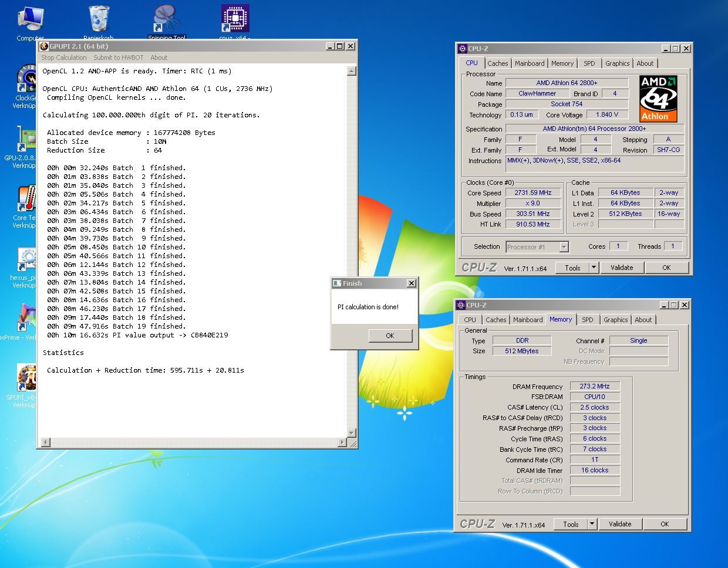Switch to Mainboard tab in upper CPU-Z

pos(530,63)
